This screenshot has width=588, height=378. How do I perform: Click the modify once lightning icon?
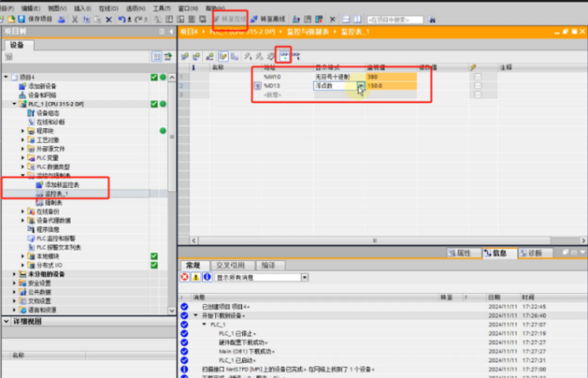(x=248, y=57)
